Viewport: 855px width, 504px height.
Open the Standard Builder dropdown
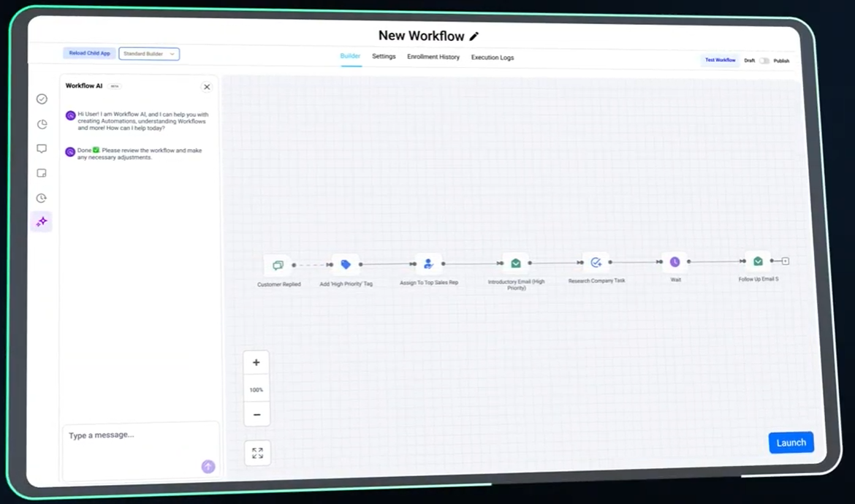point(149,53)
